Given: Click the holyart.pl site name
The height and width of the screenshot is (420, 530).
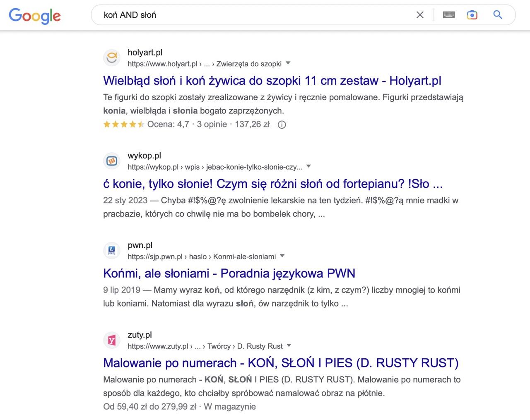Looking at the screenshot, I should pyautogui.click(x=145, y=53).
